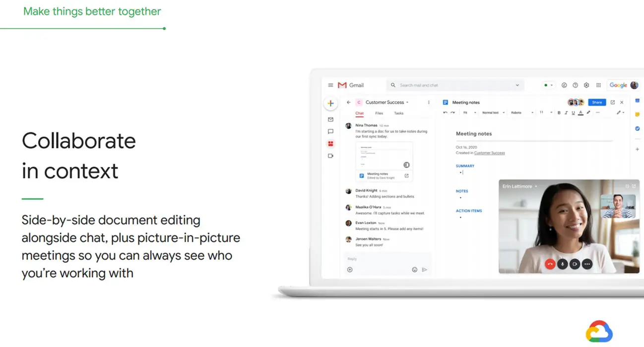The width and height of the screenshot is (644, 347).
Task: Open the Normal text style dropdown
Action: point(493,113)
